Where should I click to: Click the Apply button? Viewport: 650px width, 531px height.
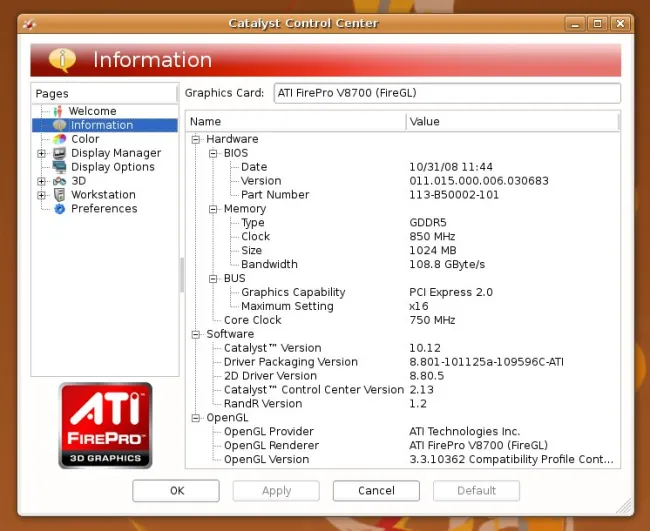coord(276,491)
